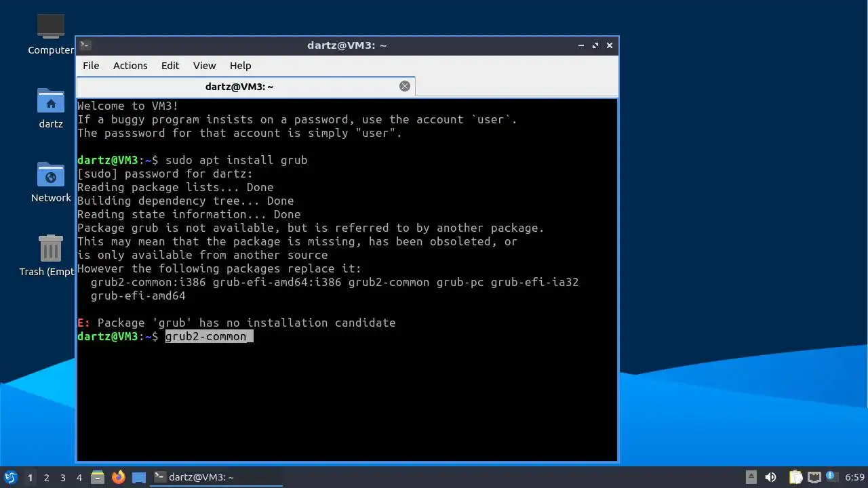Open the Computer desktop icon

(x=51, y=33)
